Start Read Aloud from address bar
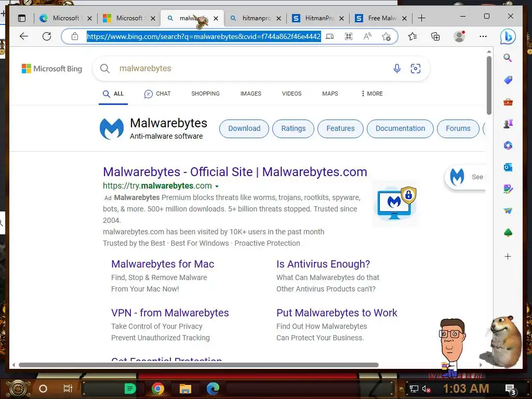Screen dimensions: 532x399 point(367,36)
